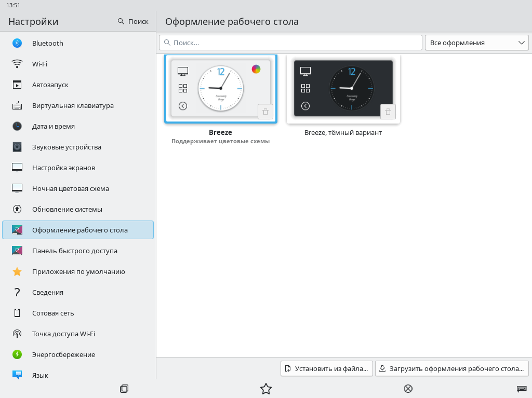532x398 pixels.
Task: Click the Панель быстрого доступа icon
Action: 17,251
